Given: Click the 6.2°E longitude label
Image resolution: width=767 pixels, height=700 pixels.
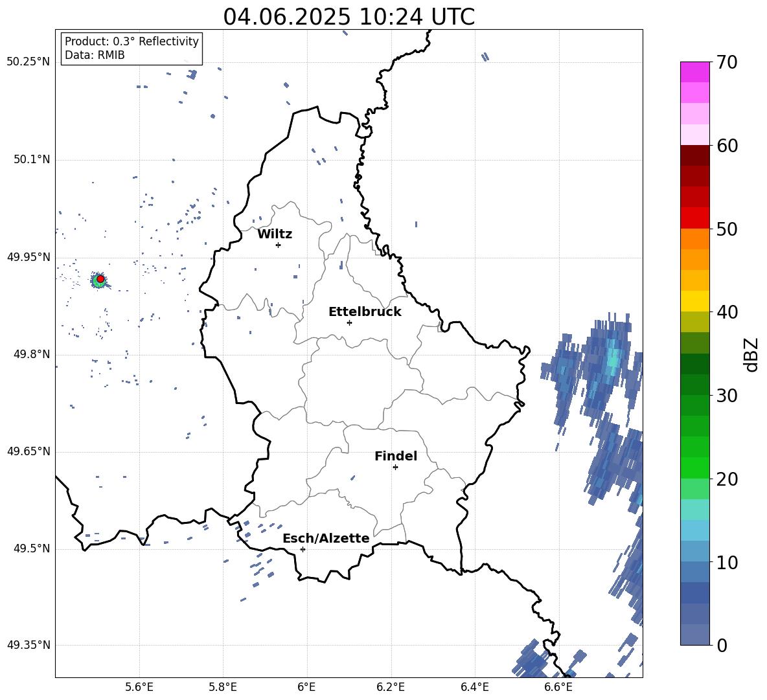Looking at the screenshot, I should 391,688.
